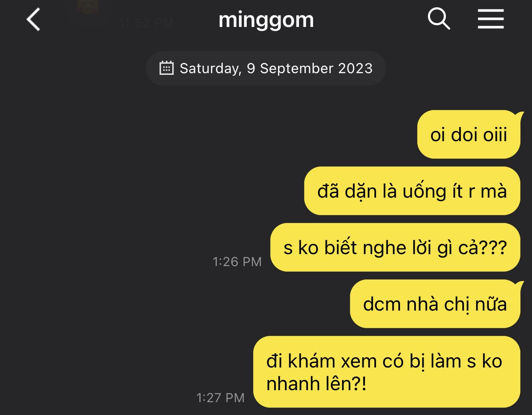Tap the "dcm nhà chị nữa" message bubble
The height and width of the screenshot is (415, 532).
[435, 304]
